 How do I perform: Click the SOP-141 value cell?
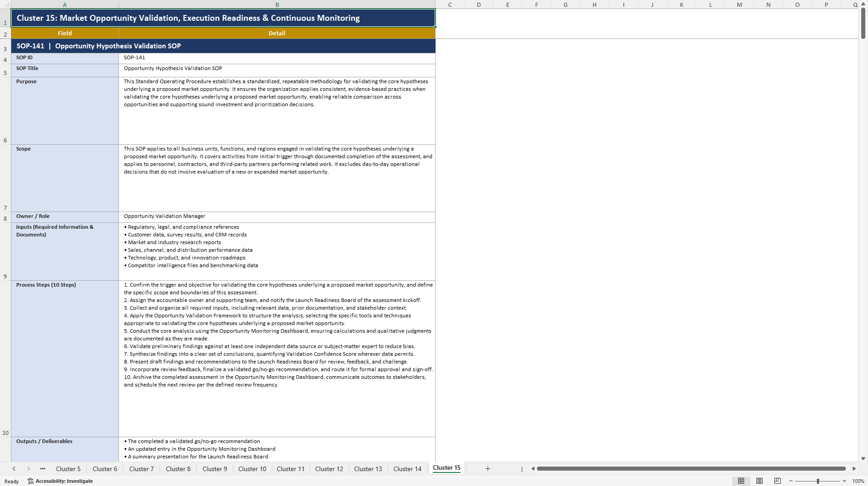[277, 58]
